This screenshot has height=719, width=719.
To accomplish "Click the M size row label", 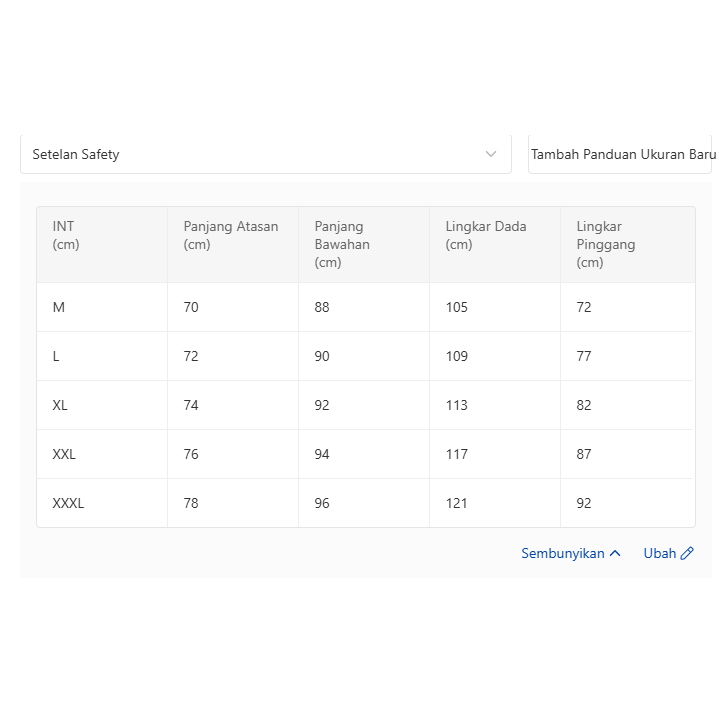I will [59, 307].
